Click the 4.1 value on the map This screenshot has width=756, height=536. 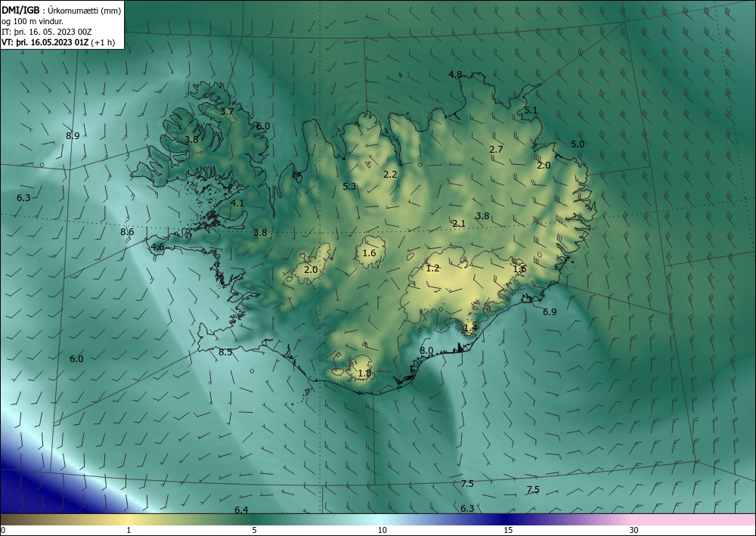[237, 203]
